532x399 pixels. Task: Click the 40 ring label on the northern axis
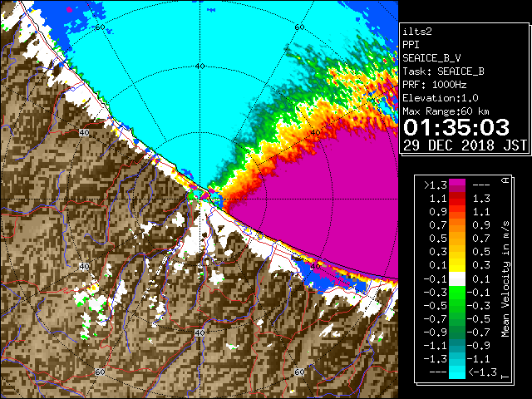click(199, 66)
